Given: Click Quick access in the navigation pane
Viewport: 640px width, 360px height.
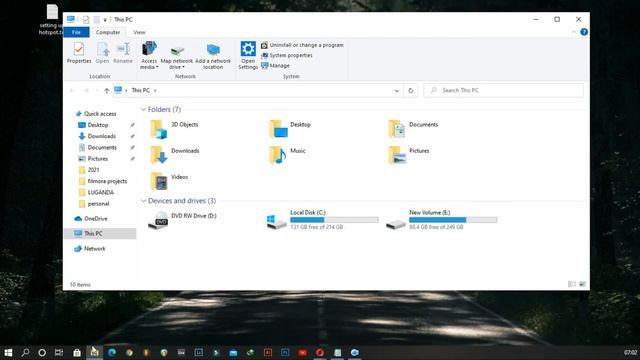Looking at the screenshot, I should [96, 114].
